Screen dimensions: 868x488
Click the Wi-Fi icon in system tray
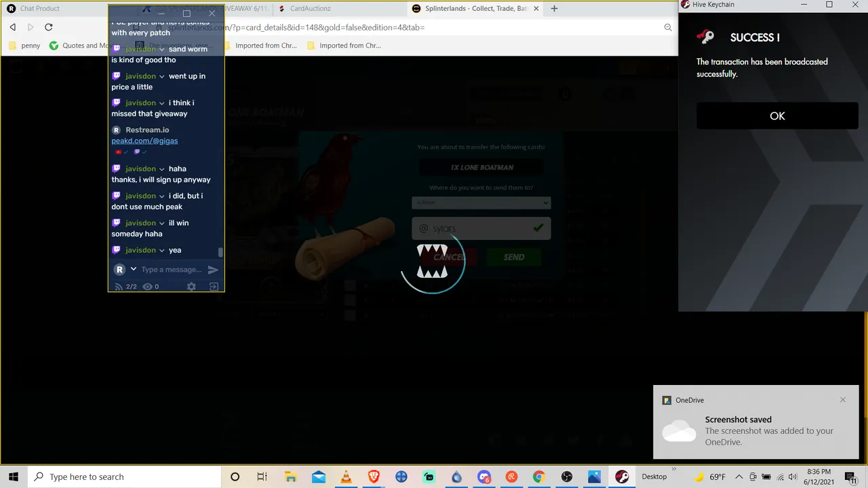point(780,477)
